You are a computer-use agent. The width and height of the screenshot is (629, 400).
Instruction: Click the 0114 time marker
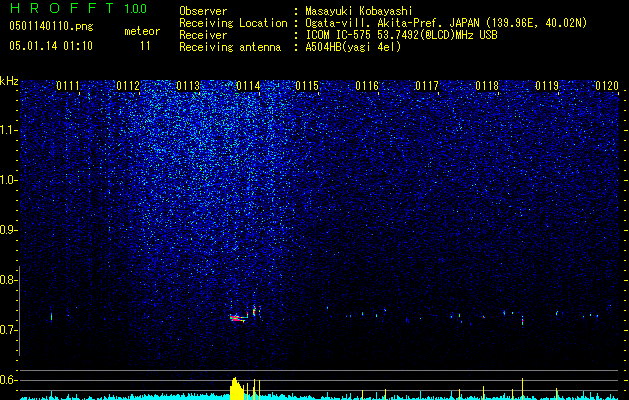pos(248,86)
